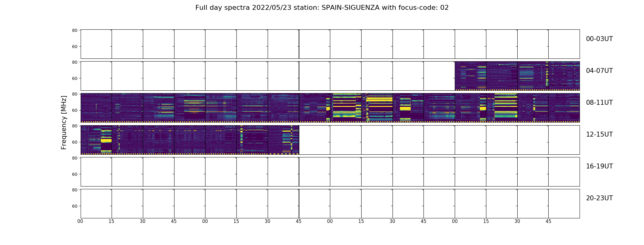Click the rightmost "45" x-axis tick label
Screen dimensions: 644x245
pos(548,221)
